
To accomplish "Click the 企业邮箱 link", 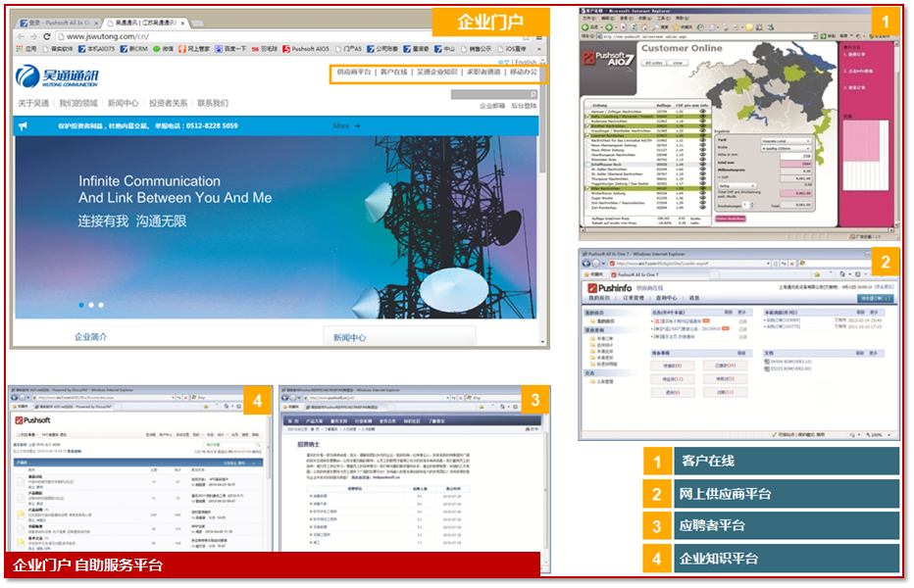I will 492,106.
